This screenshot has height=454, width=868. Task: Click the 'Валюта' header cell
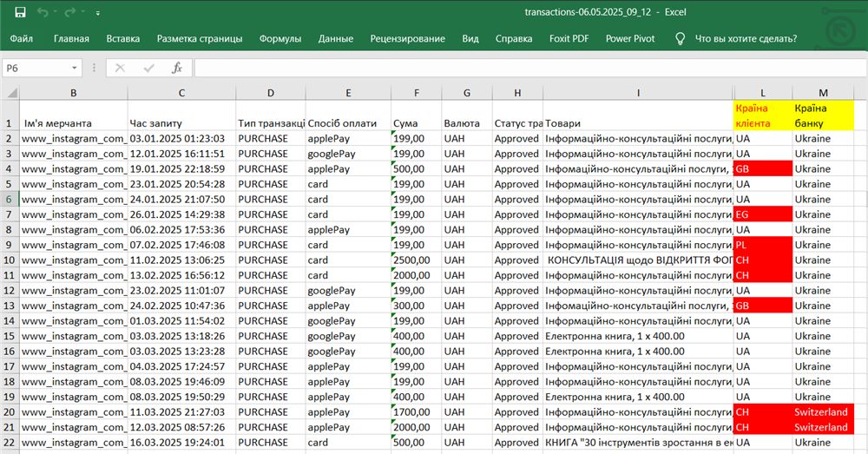point(467,115)
